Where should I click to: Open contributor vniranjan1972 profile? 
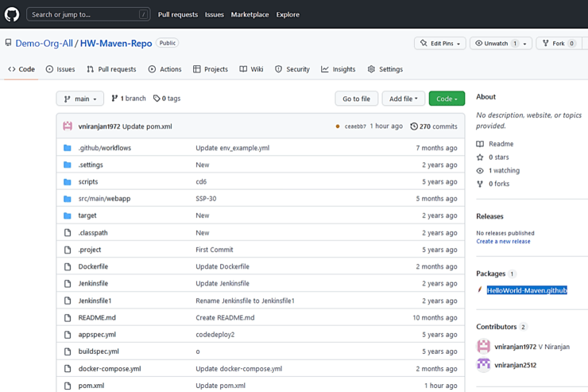click(x=515, y=347)
